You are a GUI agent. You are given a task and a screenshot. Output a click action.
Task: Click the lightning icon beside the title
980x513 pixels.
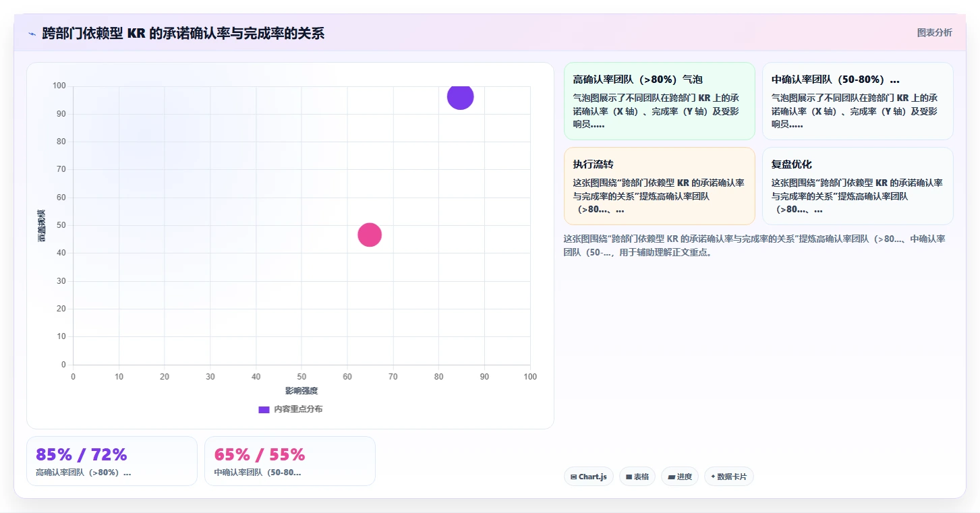tap(32, 34)
